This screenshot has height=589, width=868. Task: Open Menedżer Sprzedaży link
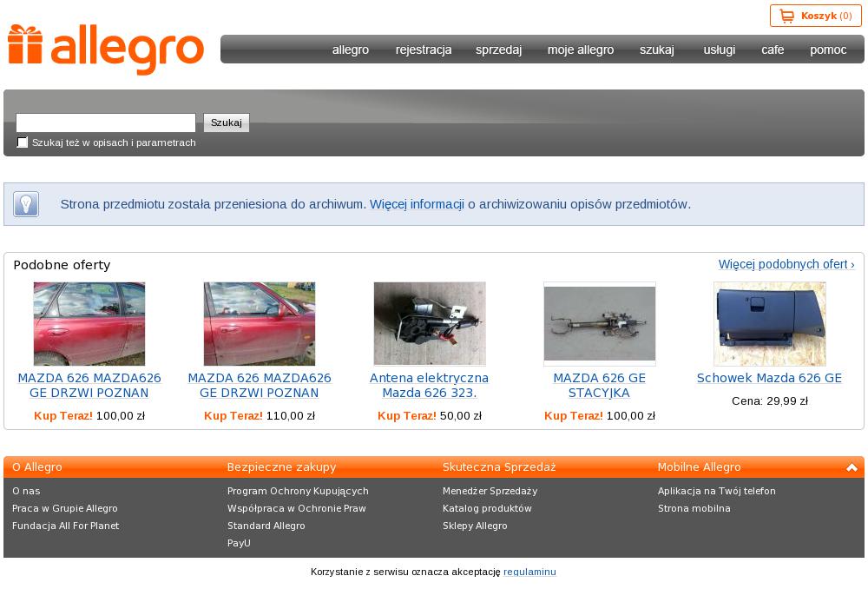(x=490, y=491)
